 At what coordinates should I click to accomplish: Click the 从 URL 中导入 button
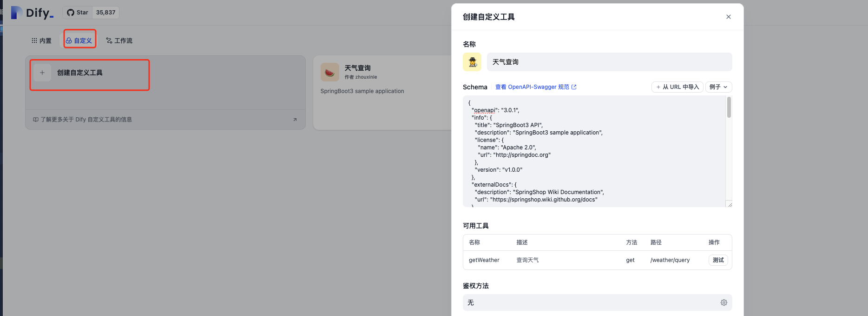677,87
